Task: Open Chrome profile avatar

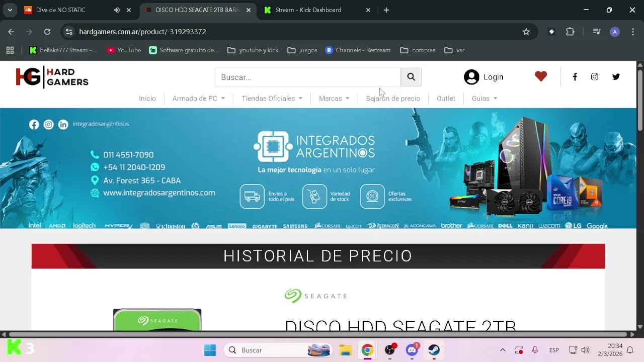Action: (x=614, y=32)
